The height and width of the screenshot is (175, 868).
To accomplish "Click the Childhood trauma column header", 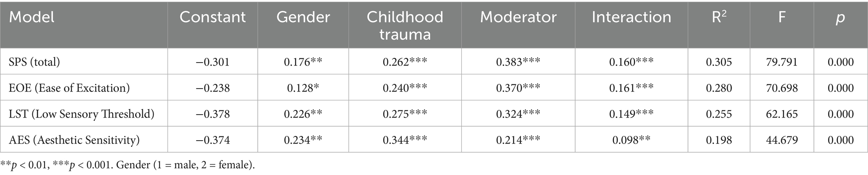I will point(405,25).
